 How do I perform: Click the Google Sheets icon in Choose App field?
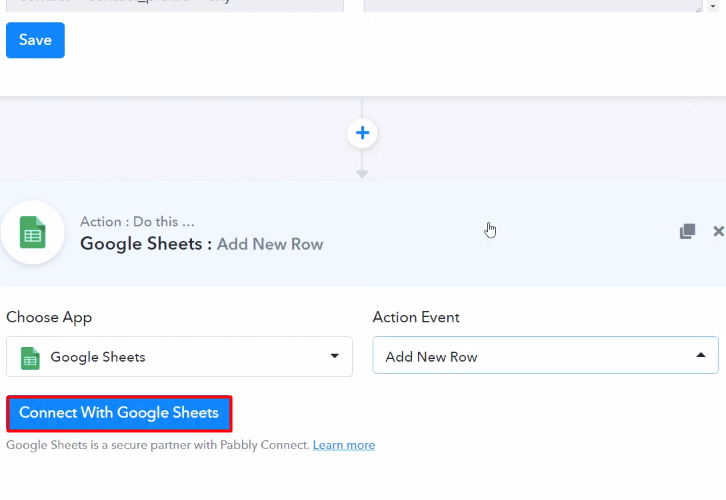point(30,358)
